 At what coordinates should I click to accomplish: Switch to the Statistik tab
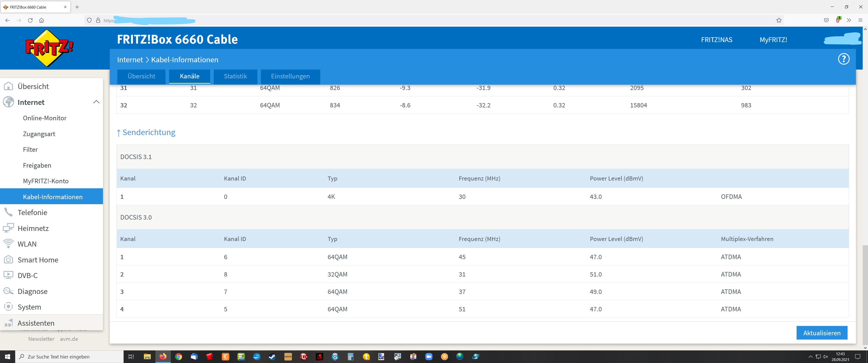click(x=235, y=76)
